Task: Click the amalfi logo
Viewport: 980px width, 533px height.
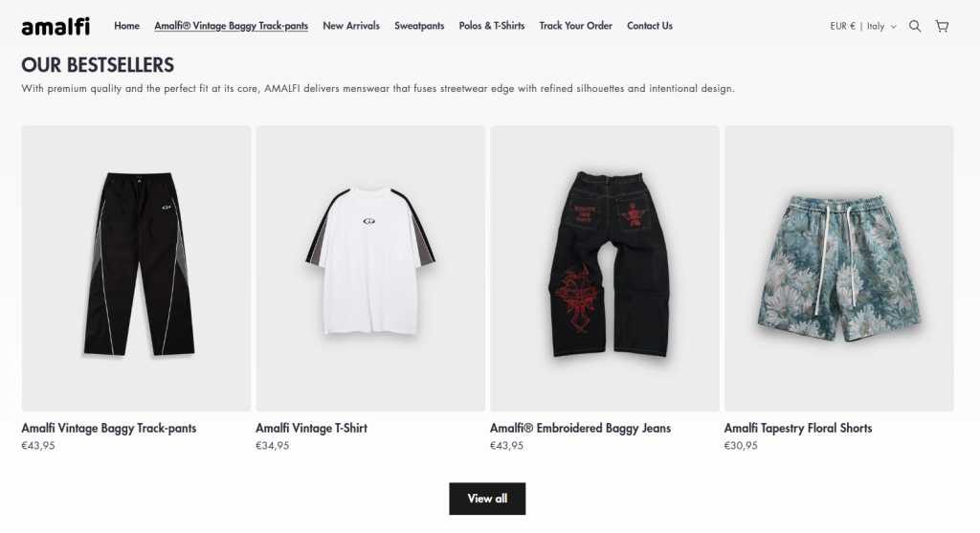Action: 56,26
